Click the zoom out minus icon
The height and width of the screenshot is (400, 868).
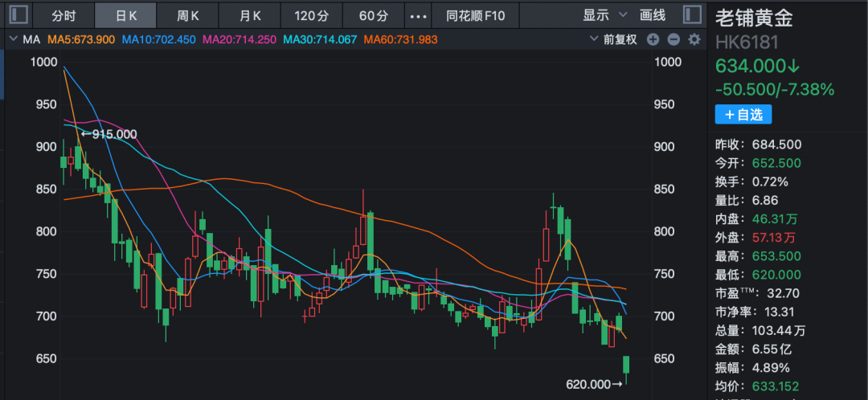tap(674, 39)
